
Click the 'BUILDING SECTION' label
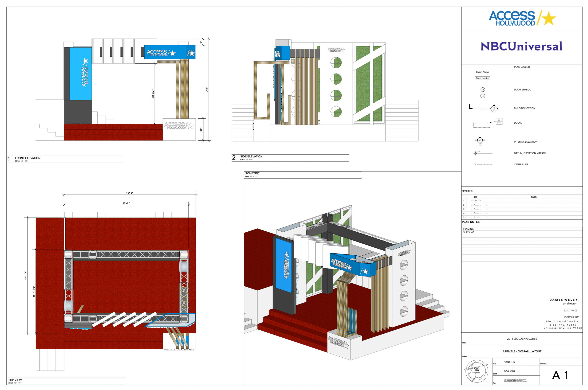click(x=524, y=108)
